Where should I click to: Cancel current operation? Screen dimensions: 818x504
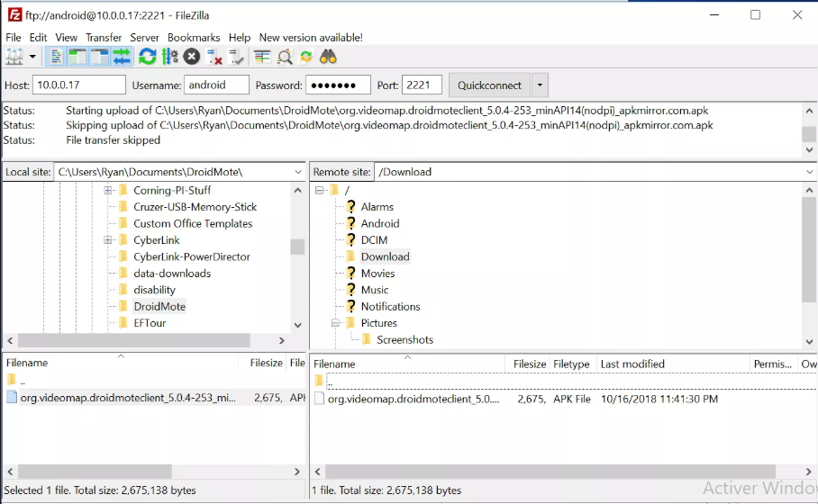192,57
